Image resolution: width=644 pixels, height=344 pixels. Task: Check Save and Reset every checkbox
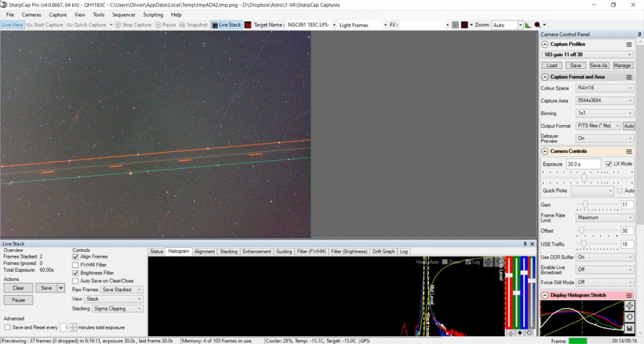[7, 327]
